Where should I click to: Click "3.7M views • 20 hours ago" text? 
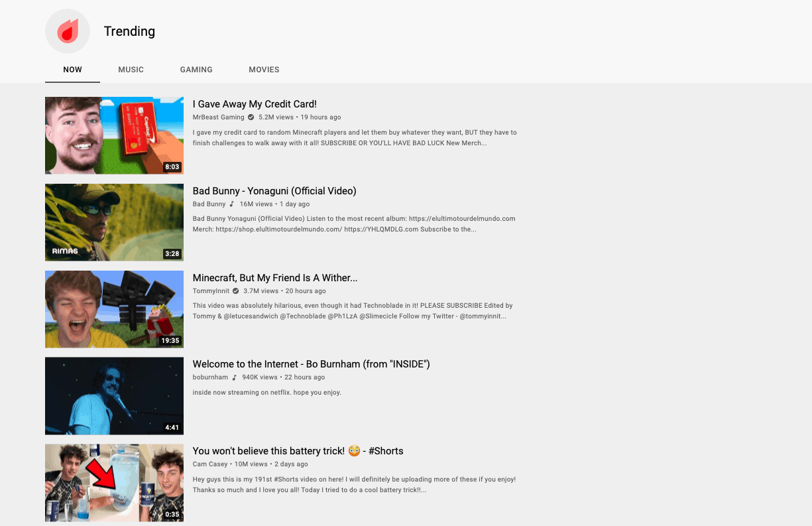(x=284, y=291)
